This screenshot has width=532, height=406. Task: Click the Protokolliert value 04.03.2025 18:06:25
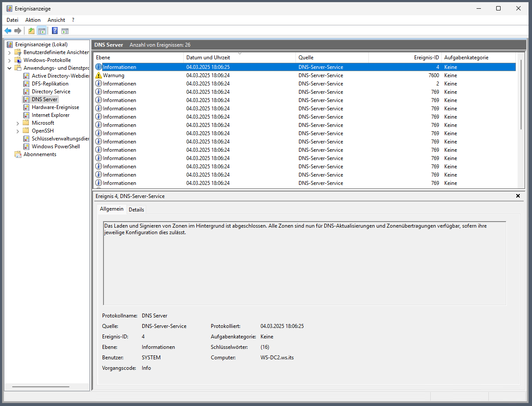pos(282,326)
